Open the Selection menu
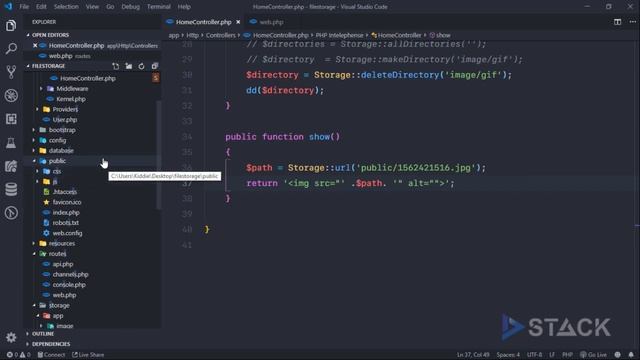 coord(66,7)
